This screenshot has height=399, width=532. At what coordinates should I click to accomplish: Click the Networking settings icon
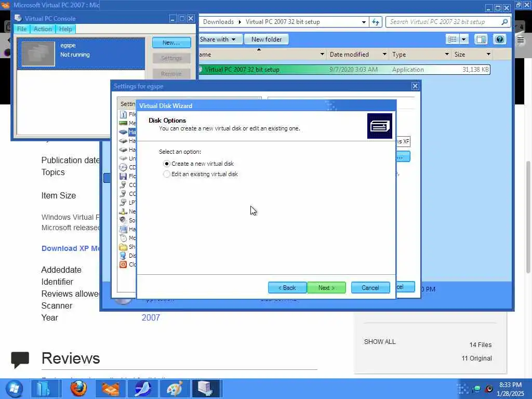pyautogui.click(x=123, y=211)
